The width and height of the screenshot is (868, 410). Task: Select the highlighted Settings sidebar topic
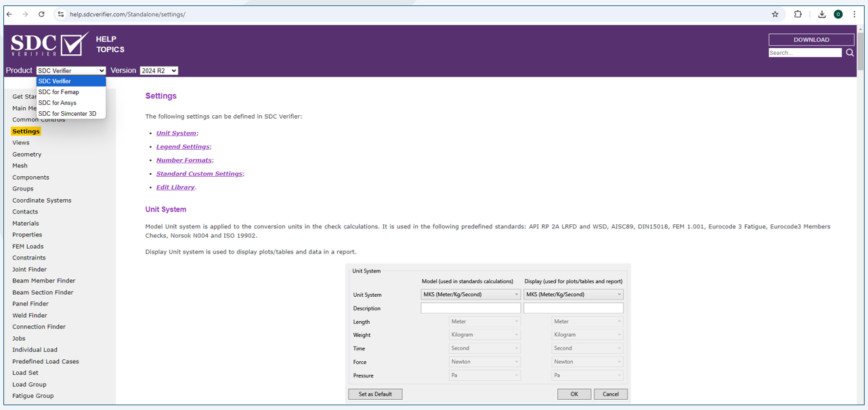(x=26, y=131)
